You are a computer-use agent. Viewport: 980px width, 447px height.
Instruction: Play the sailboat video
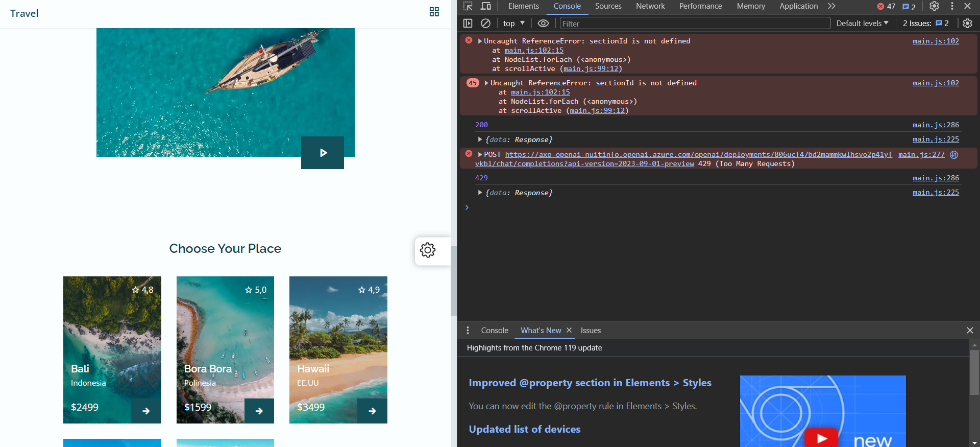323,153
